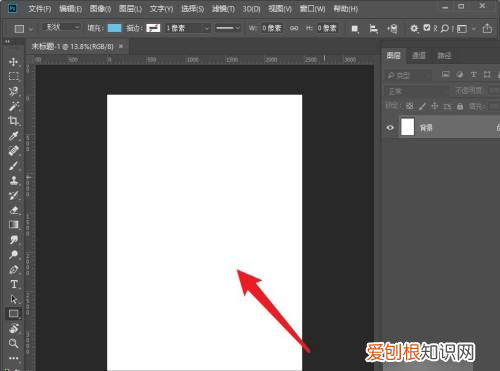This screenshot has width=500, height=371.
Task: Select the Smudge tool
Action: [x=13, y=240]
